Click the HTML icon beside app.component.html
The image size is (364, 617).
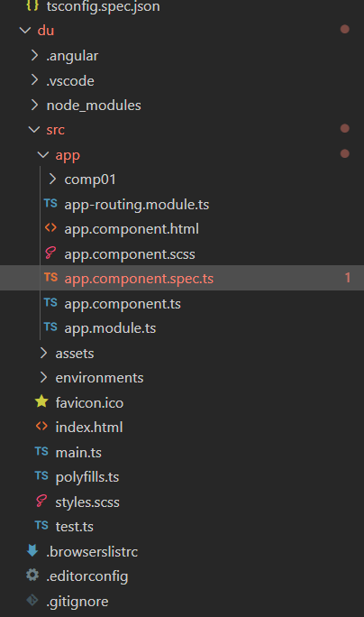50,228
